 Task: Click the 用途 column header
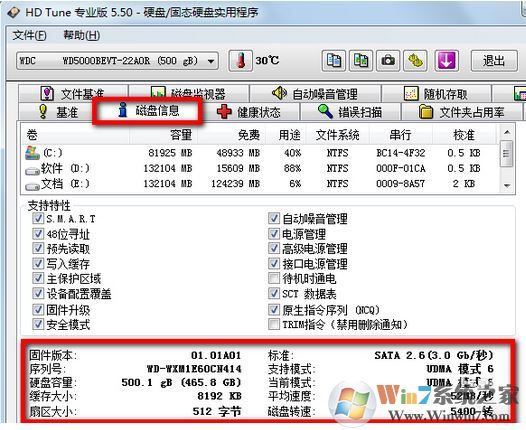pyautogui.click(x=286, y=135)
